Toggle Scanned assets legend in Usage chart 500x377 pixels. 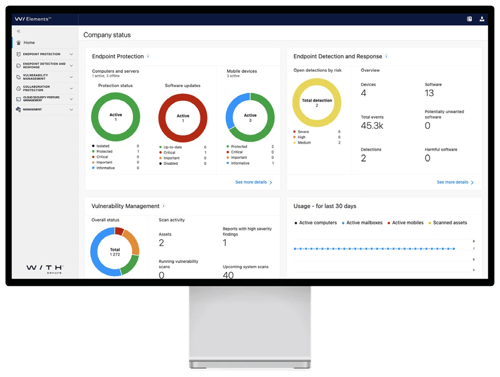click(x=448, y=223)
